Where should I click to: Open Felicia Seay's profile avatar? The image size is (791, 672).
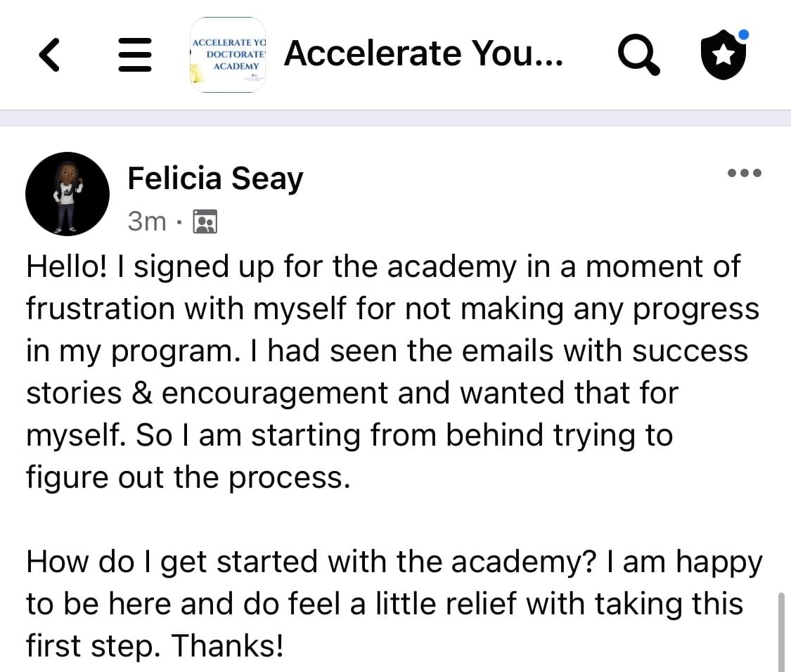(x=67, y=194)
